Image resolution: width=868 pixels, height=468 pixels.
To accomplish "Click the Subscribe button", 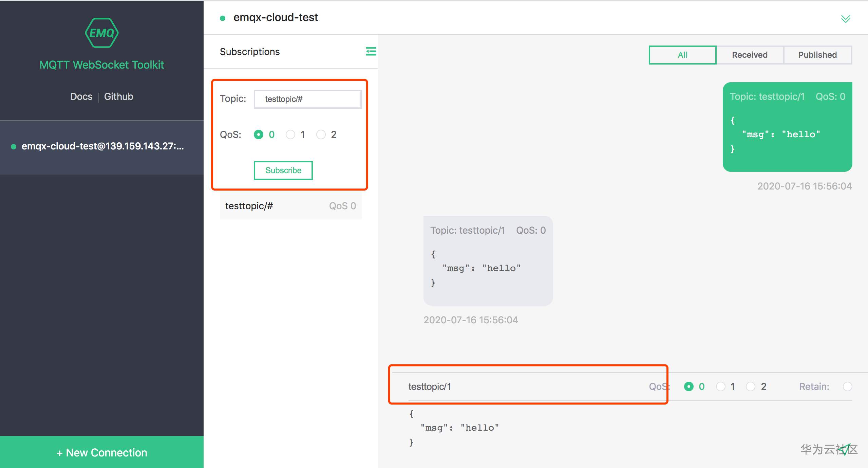I will [283, 170].
